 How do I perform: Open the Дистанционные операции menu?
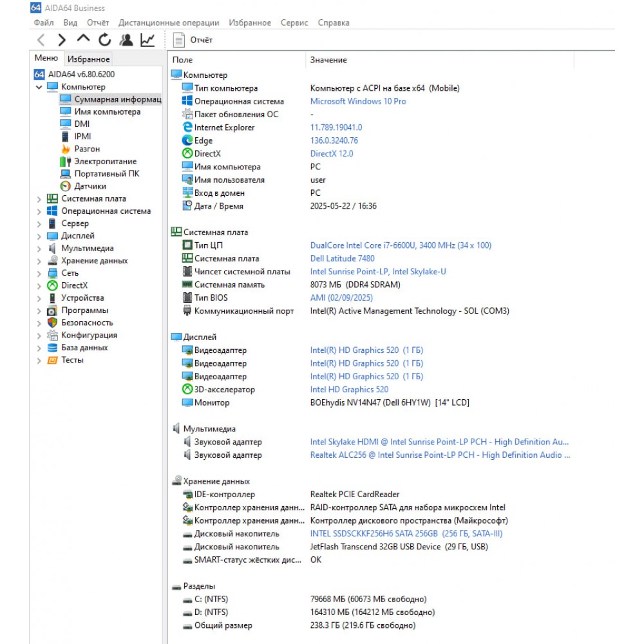(169, 23)
